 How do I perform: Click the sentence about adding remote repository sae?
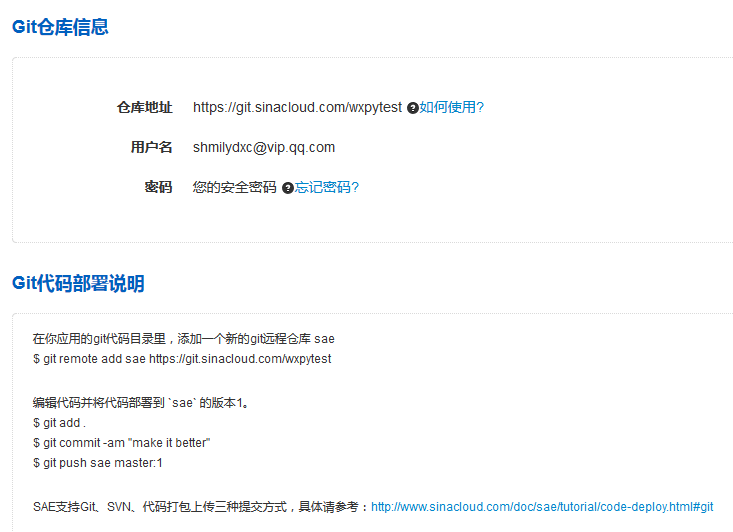184,339
